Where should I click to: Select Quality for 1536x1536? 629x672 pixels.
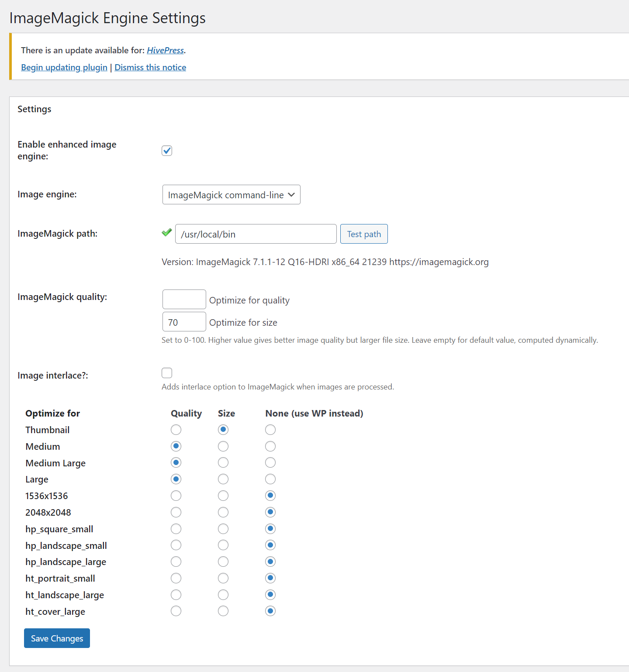pos(176,496)
